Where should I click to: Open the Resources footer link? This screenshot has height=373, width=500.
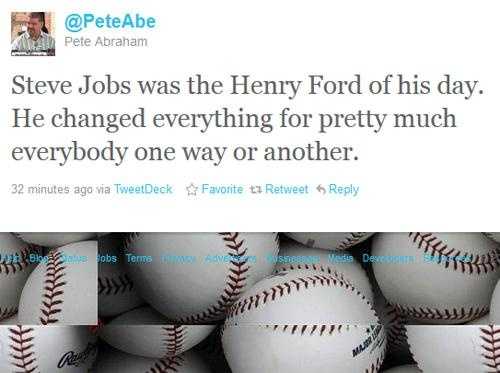pos(447,258)
